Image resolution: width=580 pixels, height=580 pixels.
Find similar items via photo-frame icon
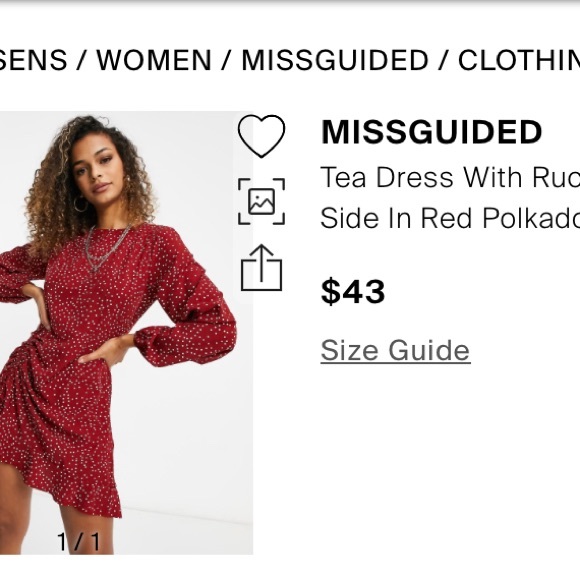pos(262,201)
